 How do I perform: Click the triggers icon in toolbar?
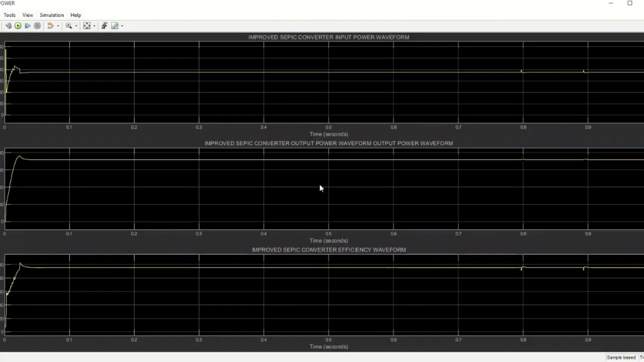(105, 26)
